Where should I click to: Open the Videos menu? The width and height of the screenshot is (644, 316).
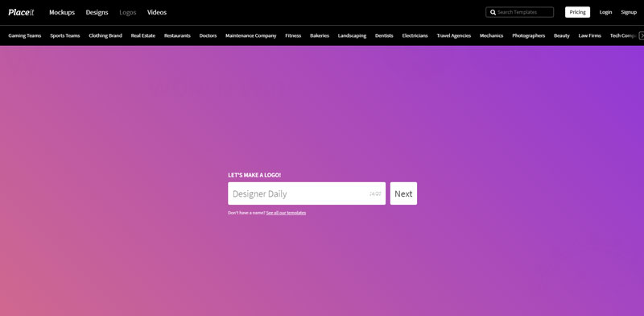pos(157,12)
